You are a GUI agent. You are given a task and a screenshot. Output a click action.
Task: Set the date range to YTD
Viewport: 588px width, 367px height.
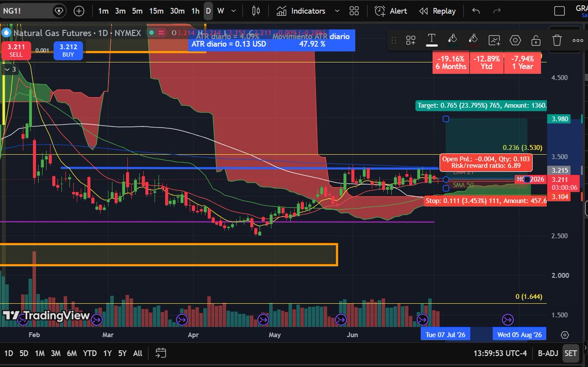[x=90, y=353]
